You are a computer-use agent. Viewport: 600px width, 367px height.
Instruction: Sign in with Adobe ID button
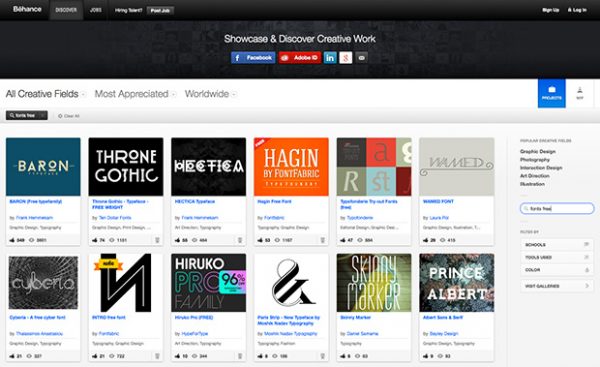pyautogui.click(x=300, y=58)
